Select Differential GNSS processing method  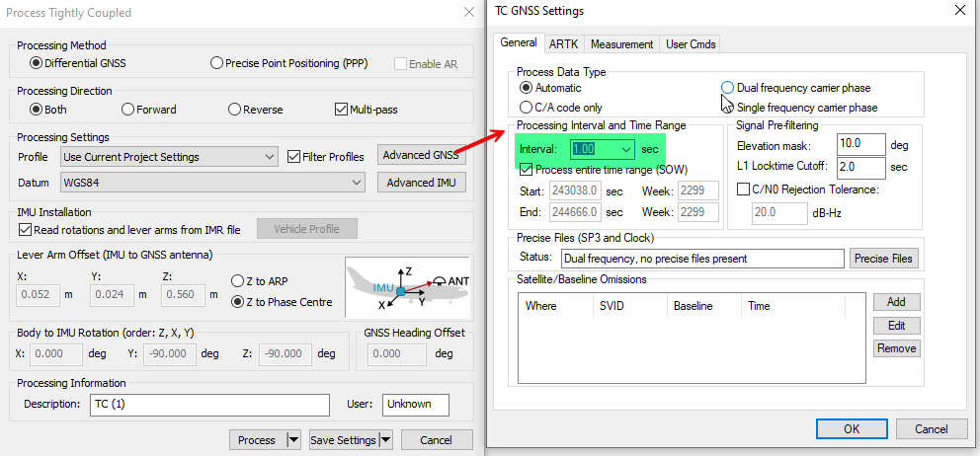(x=78, y=63)
